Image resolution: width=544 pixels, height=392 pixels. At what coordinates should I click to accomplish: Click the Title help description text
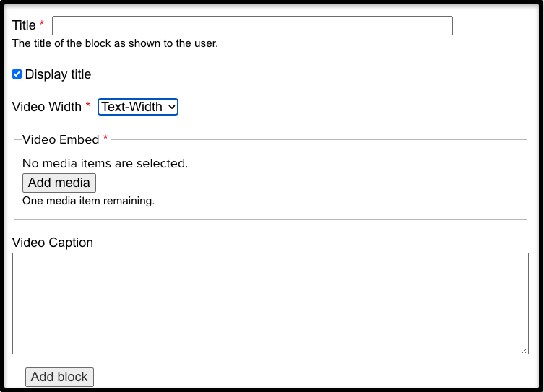click(115, 43)
